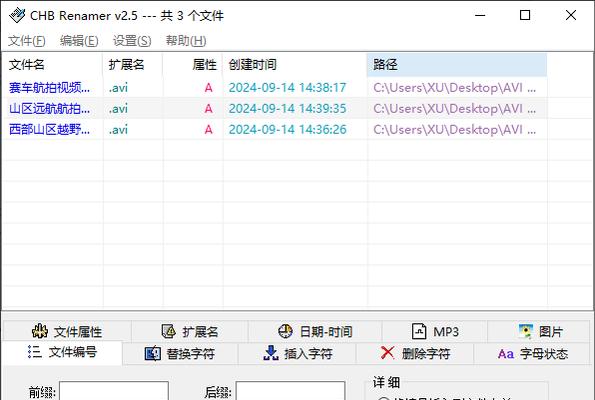Click the 后缀 input field
595x400 pixels.
click(290, 391)
